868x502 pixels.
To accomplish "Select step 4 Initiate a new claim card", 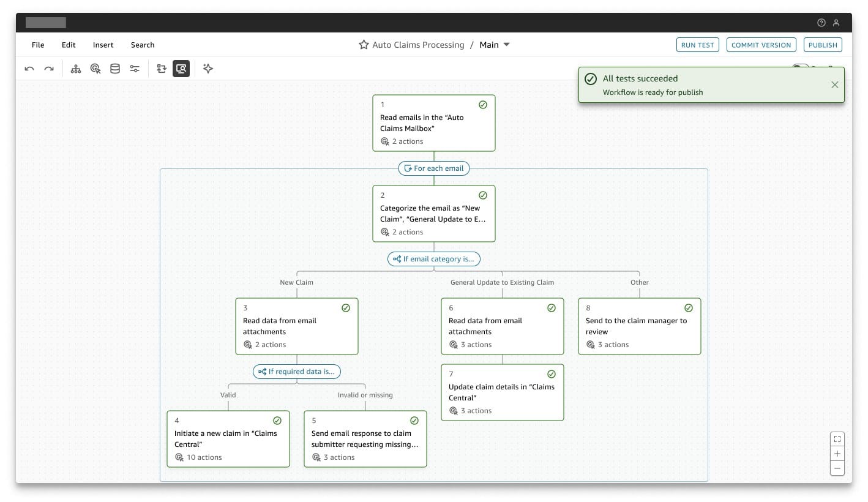I will (228, 439).
